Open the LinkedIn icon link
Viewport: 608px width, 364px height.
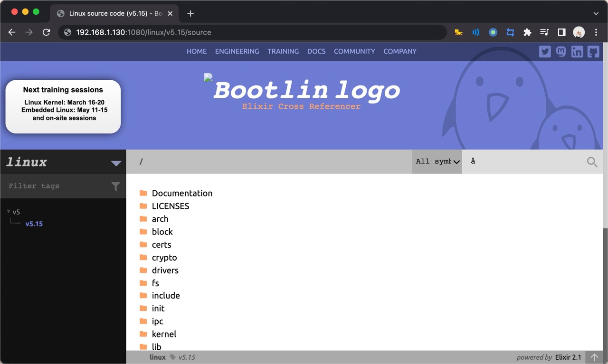577,51
